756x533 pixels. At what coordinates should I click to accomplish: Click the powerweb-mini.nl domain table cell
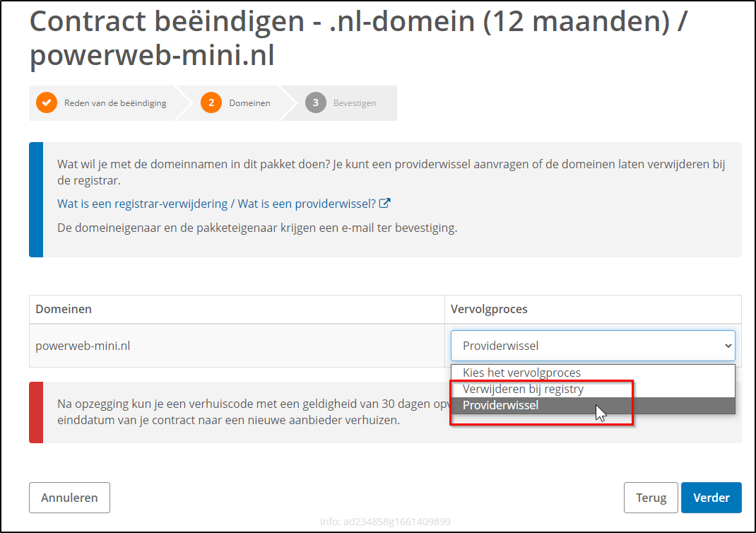[83, 346]
